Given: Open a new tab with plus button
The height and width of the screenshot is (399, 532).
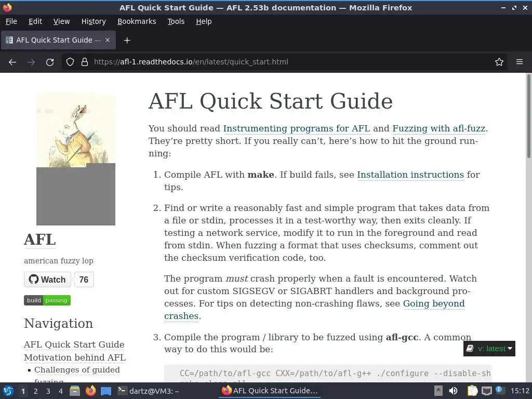Looking at the screenshot, I should [127, 41].
